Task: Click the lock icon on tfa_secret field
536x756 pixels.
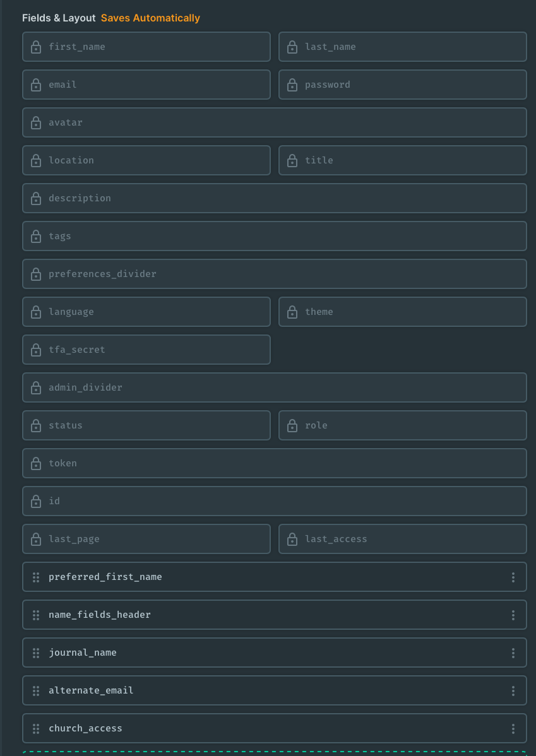Action: 36,350
